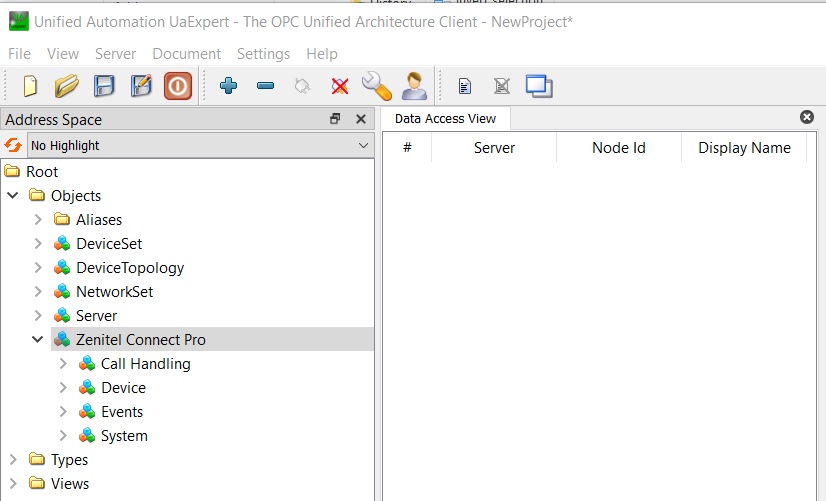The height and width of the screenshot is (501, 826).
Task: Open settings with the wrench icon
Action: click(377, 86)
